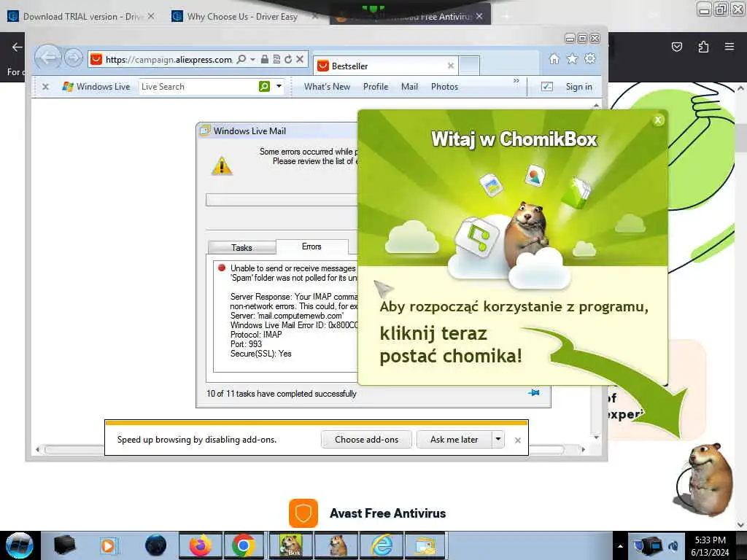Click the progress bar in Live Mail dialog
The image size is (747, 560).
click(282, 200)
